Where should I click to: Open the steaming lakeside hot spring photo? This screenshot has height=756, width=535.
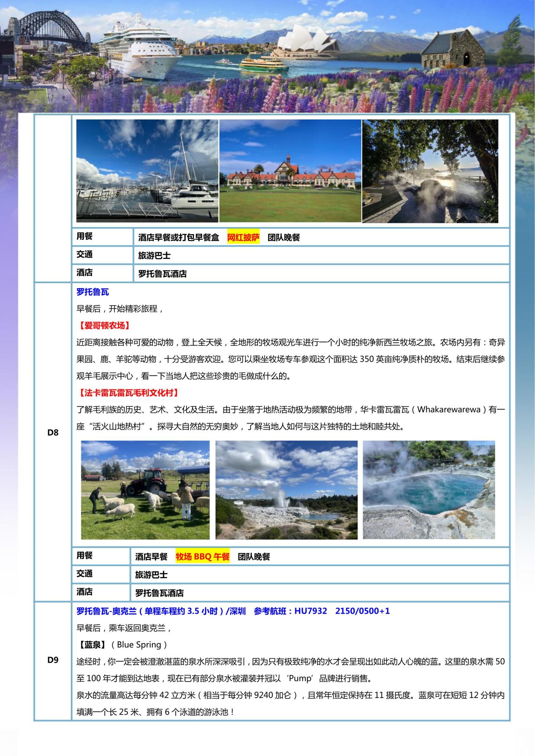click(430, 171)
